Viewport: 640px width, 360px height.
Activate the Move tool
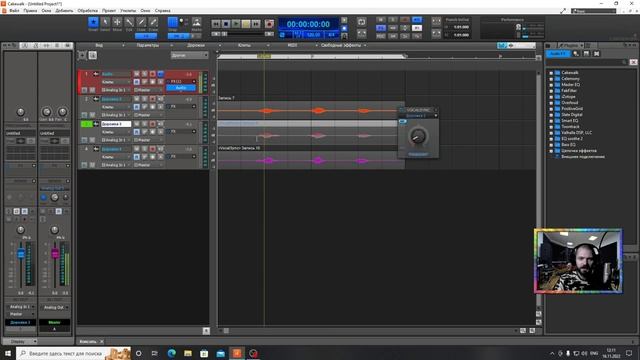tap(117, 22)
